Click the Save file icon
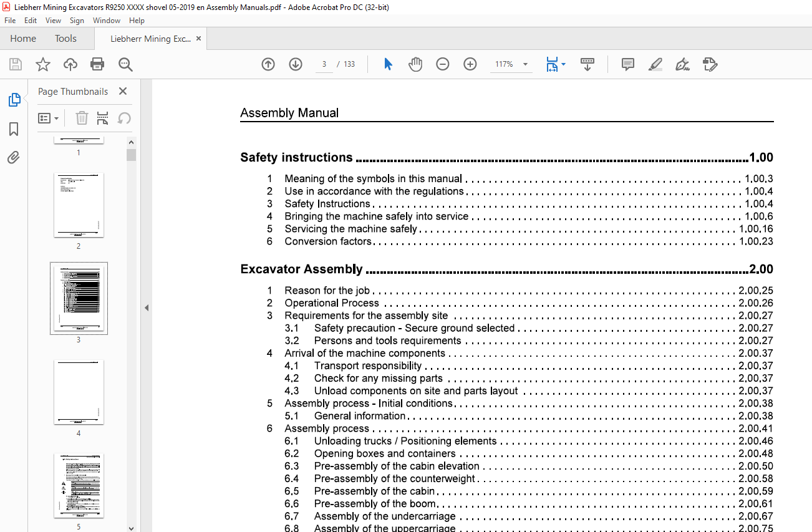This screenshot has height=532, width=812. [x=16, y=64]
